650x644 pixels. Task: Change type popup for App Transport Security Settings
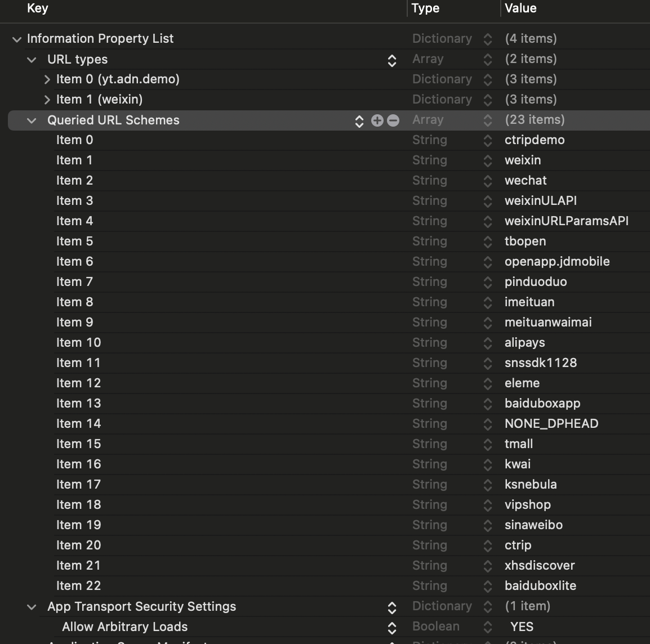pyautogui.click(x=488, y=607)
